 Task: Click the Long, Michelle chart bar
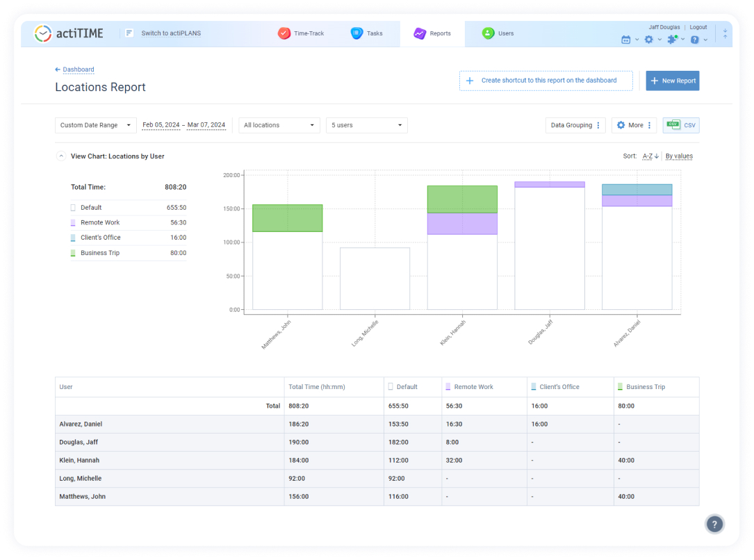click(x=375, y=279)
